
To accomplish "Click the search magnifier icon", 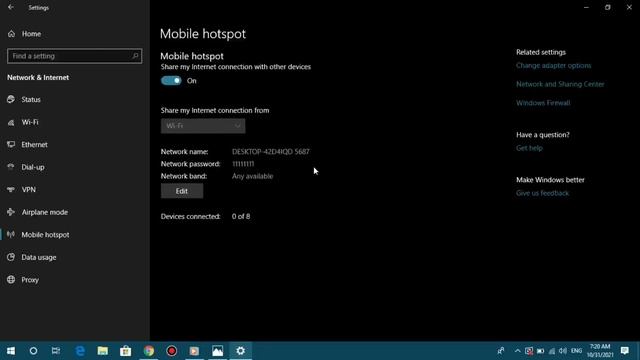I will (135, 56).
